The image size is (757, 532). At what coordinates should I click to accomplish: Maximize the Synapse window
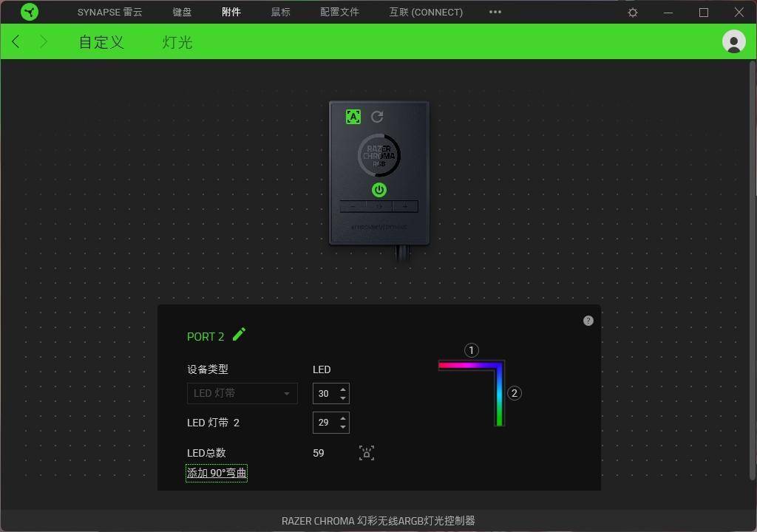pyautogui.click(x=704, y=13)
